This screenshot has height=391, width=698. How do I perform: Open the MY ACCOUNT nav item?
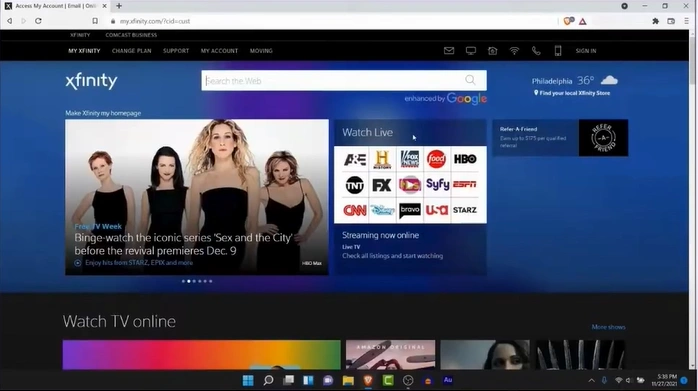point(219,51)
